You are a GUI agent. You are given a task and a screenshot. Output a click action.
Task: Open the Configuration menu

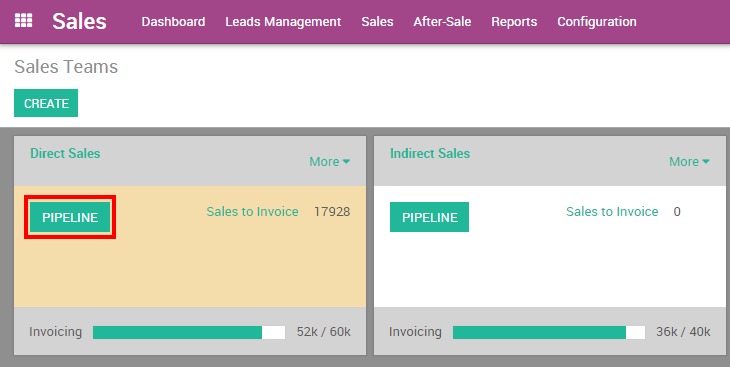(597, 22)
